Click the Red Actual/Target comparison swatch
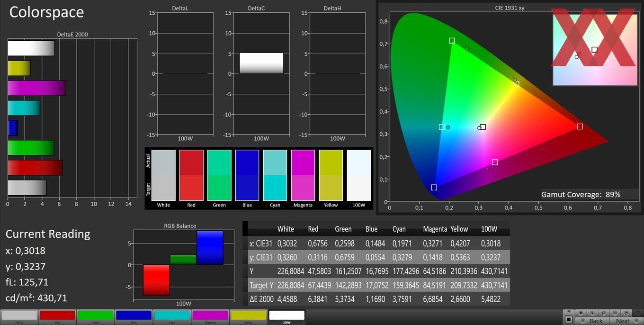This screenshot has height=325, width=644. pyautogui.click(x=191, y=175)
